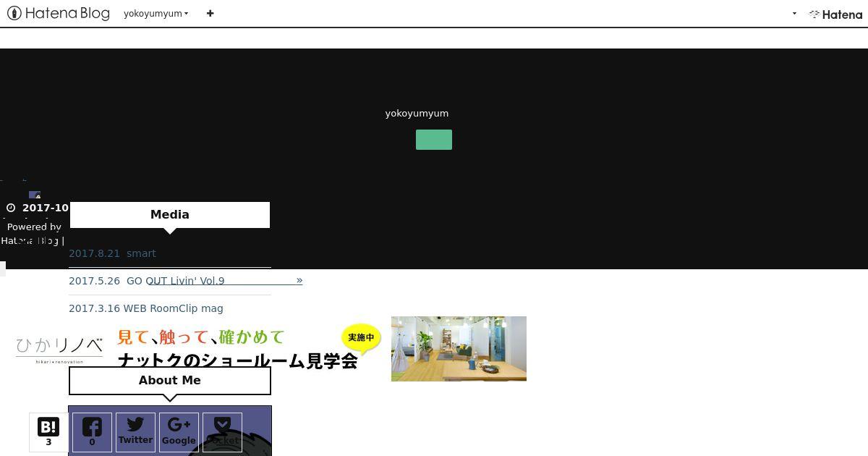
Task: Click the Media section heading
Action: [170, 214]
